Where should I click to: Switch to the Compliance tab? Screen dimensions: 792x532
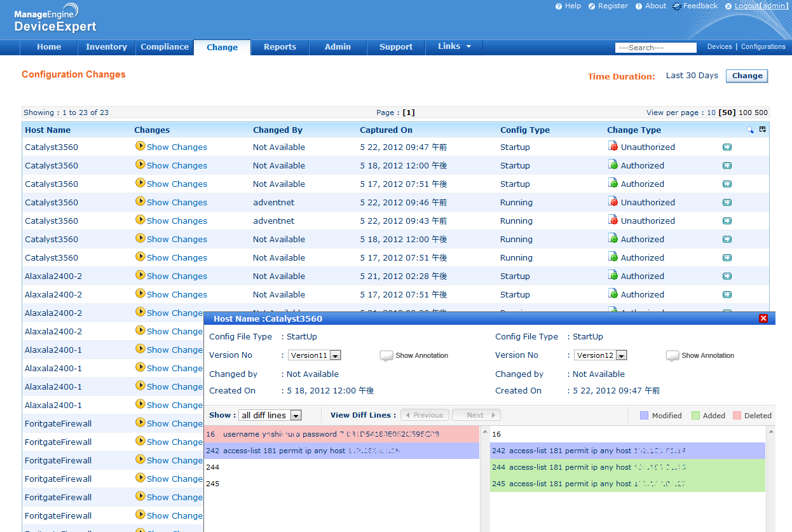pyautogui.click(x=165, y=47)
